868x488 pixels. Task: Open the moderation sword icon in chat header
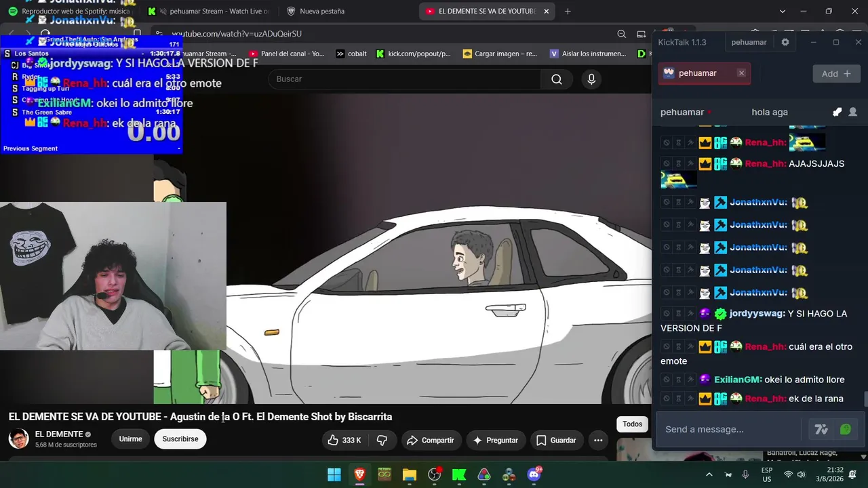837,112
